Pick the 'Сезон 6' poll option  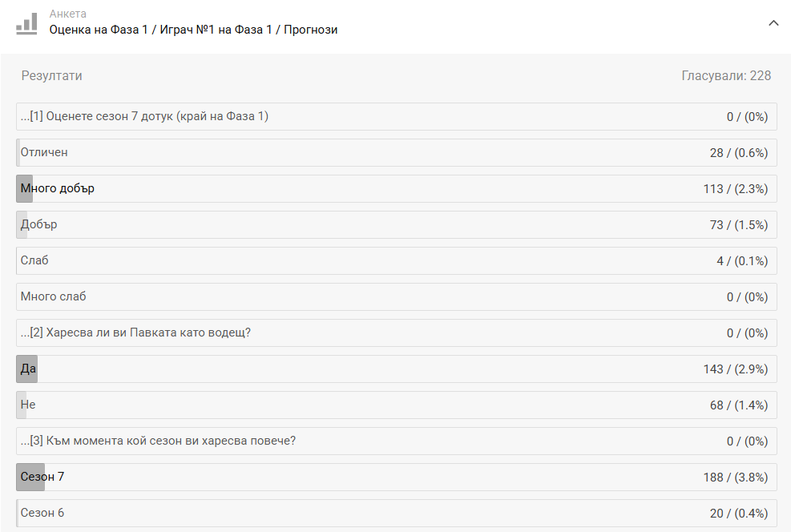[396, 513]
